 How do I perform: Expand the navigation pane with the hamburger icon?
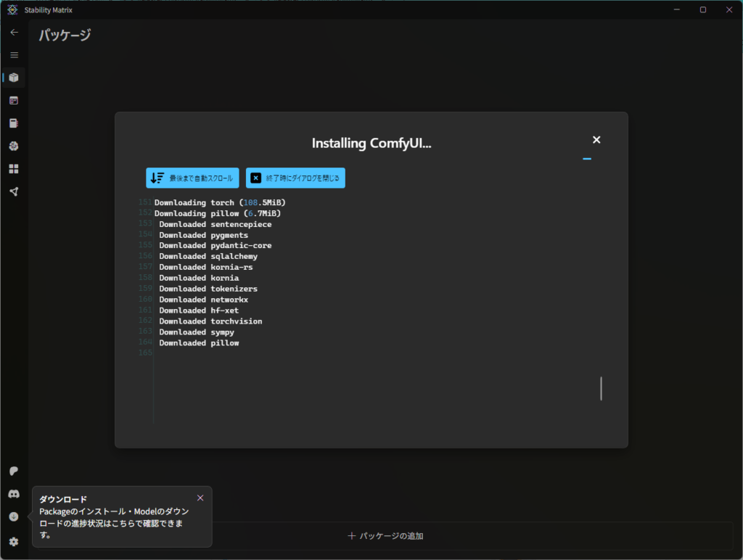pos(14,55)
